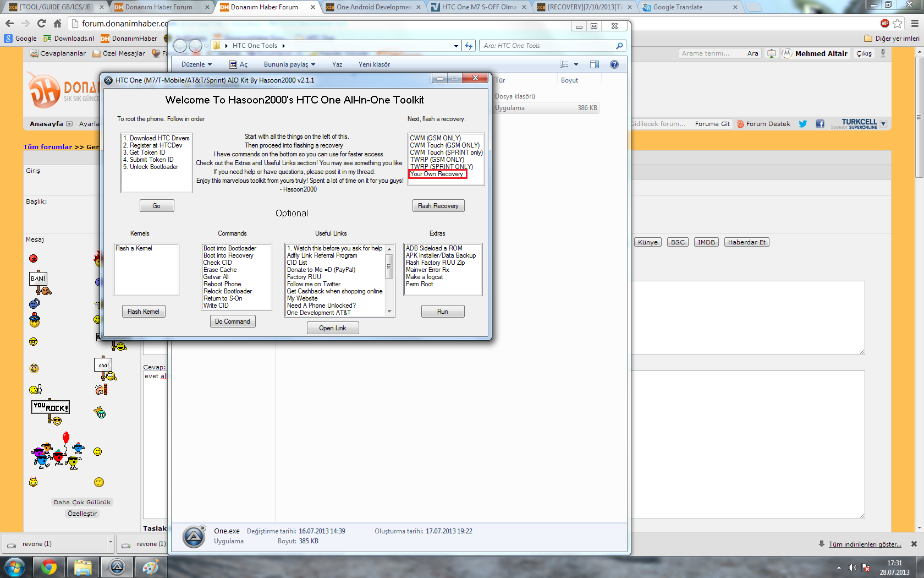
Task: Change the view with the Explorer view icon
Action: pos(564,64)
